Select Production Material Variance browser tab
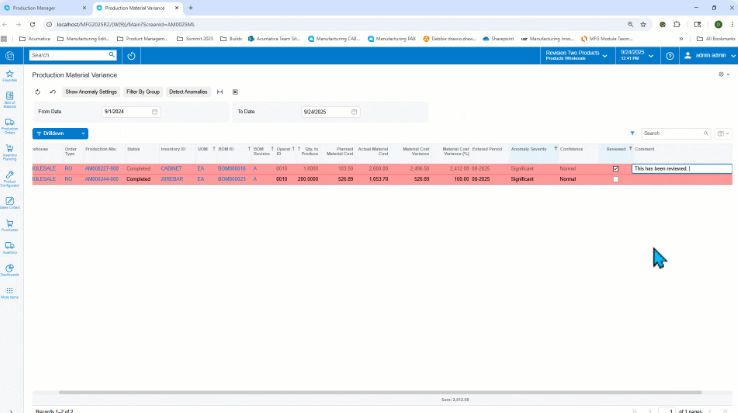 click(x=137, y=8)
